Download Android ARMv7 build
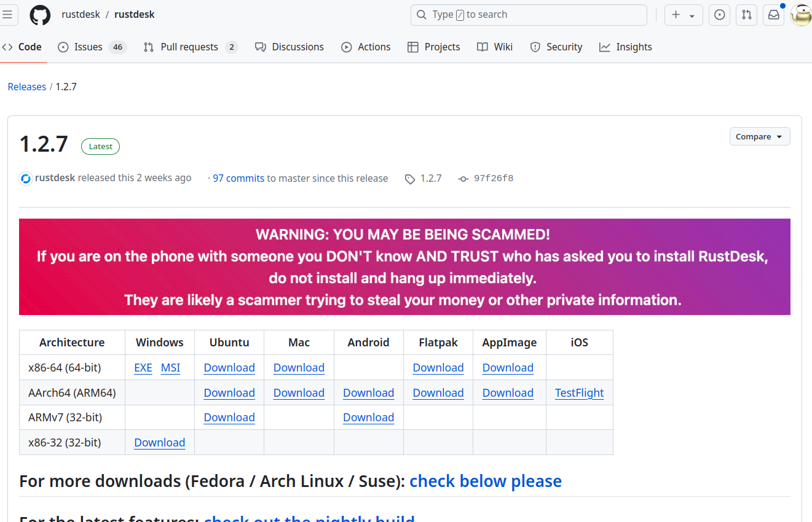The width and height of the screenshot is (812, 522). pos(368,418)
